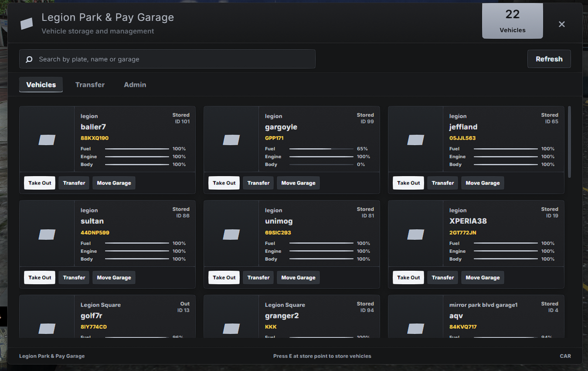Open the Transfer tab
The image size is (588, 371).
[90, 85]
